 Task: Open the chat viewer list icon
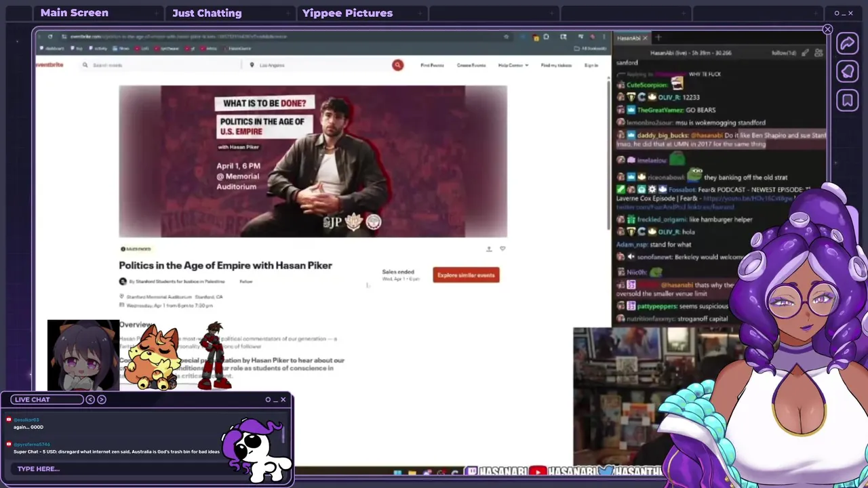click(818, 53)
